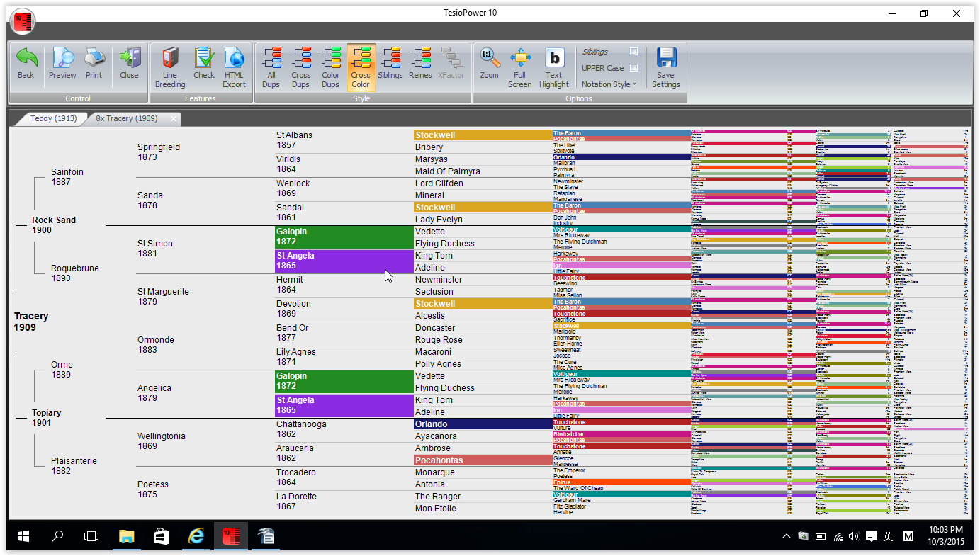This screenshot has width=980, height=556.
Task: Select the Reines style
Action: (x=420, y=59)
